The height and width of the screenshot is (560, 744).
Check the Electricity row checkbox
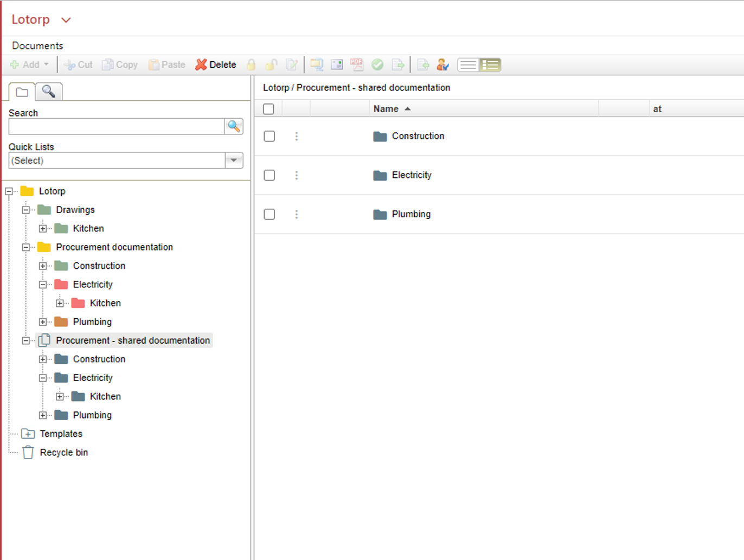click(270, 176)
